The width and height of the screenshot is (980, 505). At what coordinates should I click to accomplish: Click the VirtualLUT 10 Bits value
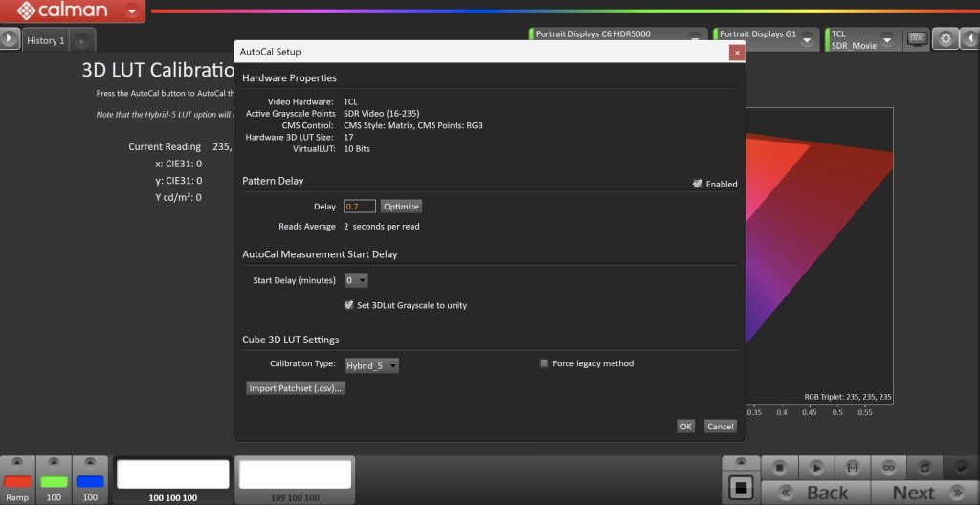point(357,149)
